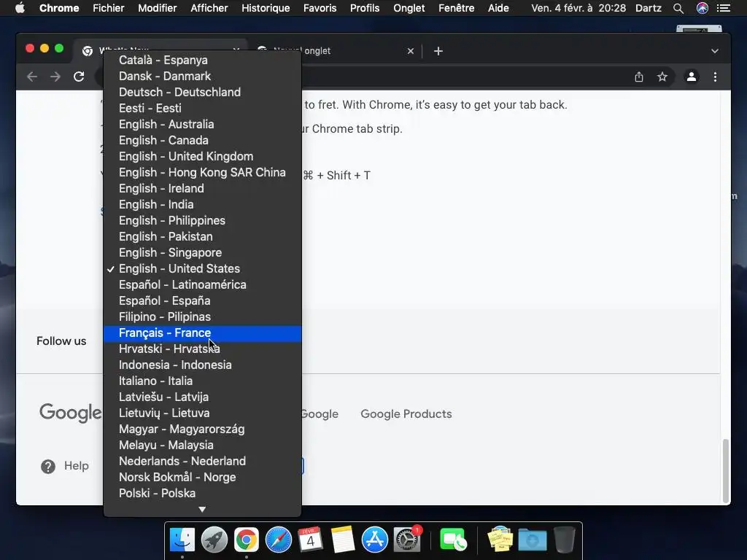Image resolution: width=747 pixels, height=560 pixels.
Task: Select Français - France language option
Action: 202,332
